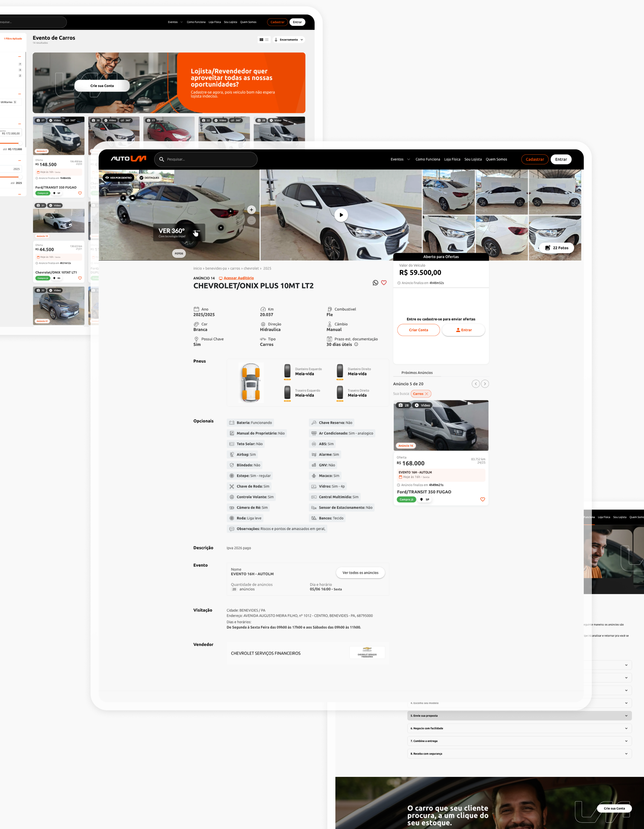
Task: Zoom out with the minus button on 360 viewer
Action: click(252, 220)
